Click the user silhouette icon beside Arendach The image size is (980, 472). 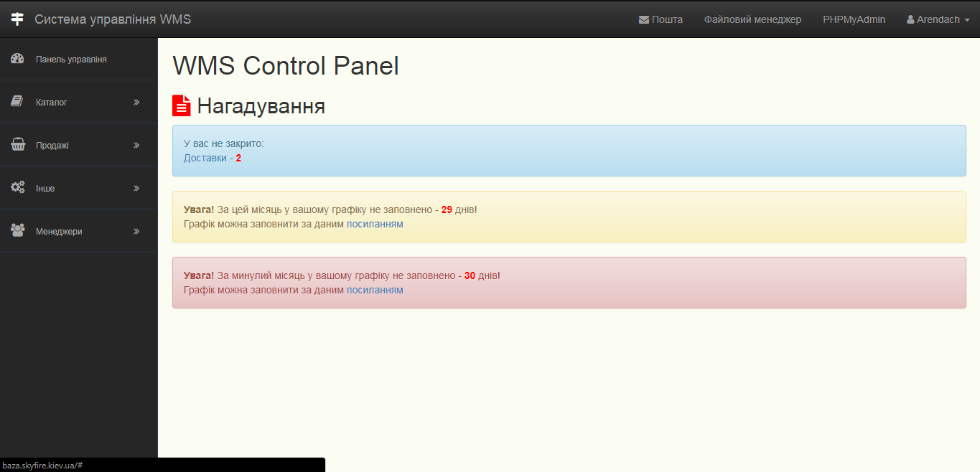[x=910, y=19]
